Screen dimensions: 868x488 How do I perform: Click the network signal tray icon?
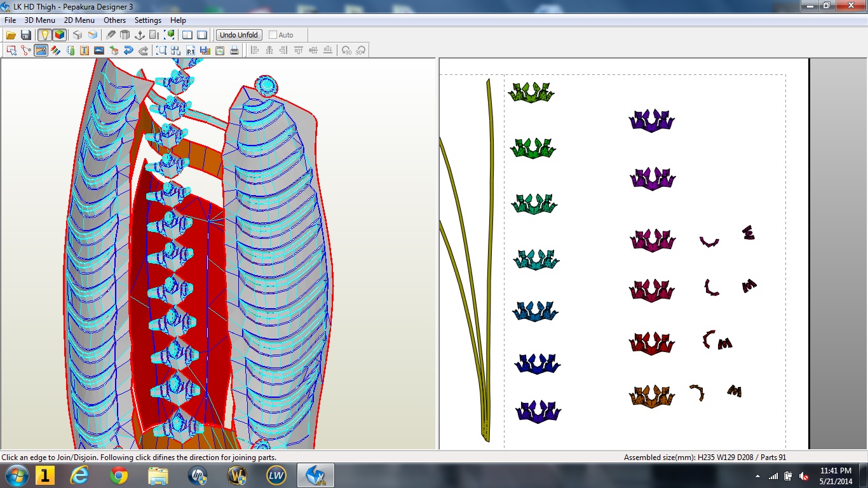(773, 476)
